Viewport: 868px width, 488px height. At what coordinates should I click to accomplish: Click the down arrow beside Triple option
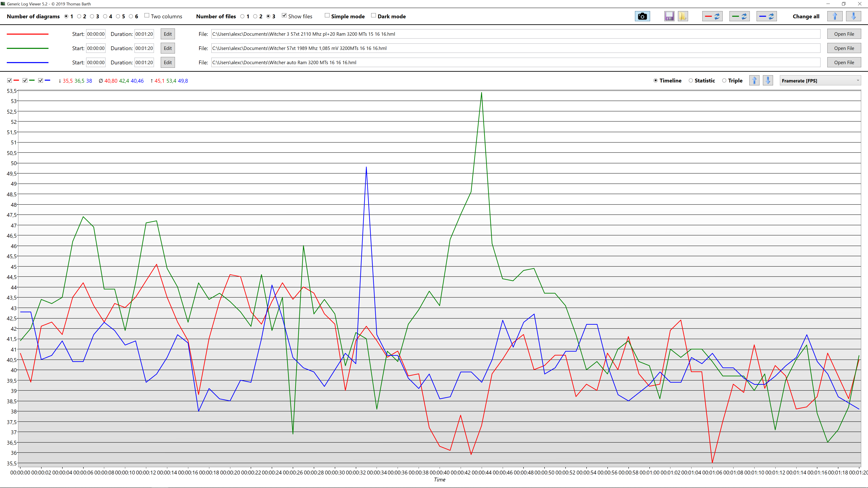pyautogui.click(x=768, y=80)
